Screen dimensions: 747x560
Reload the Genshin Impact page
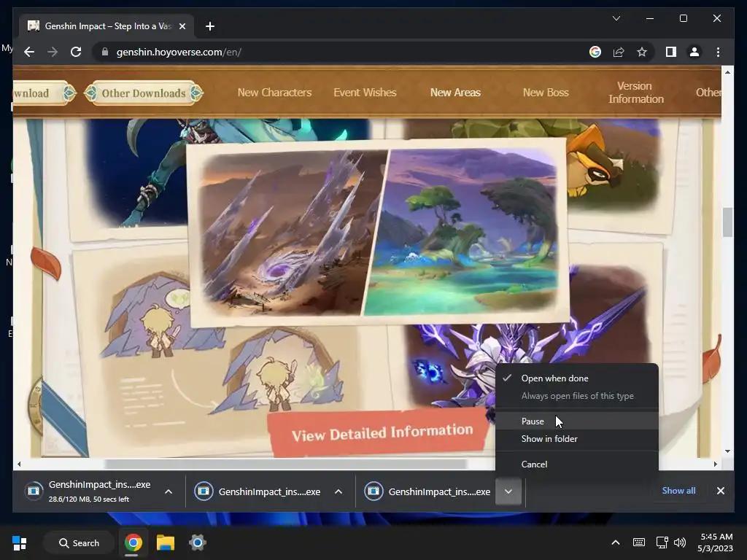(x=76, y=52)
